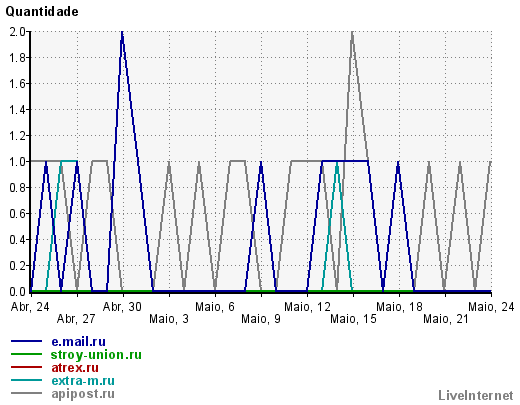Click the dark blue e.mail.ru line swatch
The width and height of the screenshot is (520, 405).
click(26, 341)
